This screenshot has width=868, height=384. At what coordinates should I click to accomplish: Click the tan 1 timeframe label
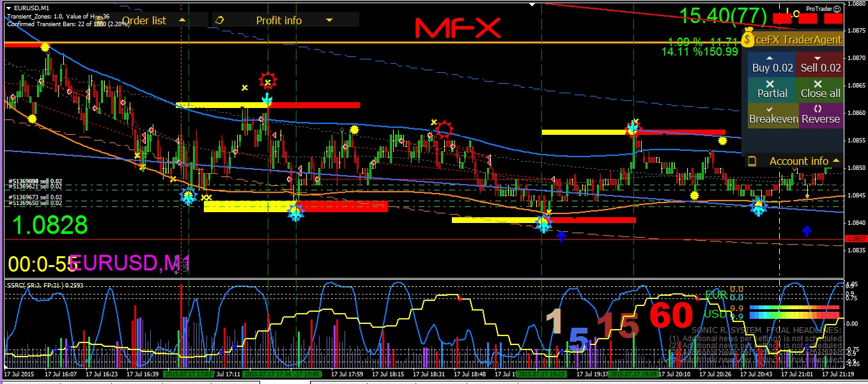click(554, 321)
